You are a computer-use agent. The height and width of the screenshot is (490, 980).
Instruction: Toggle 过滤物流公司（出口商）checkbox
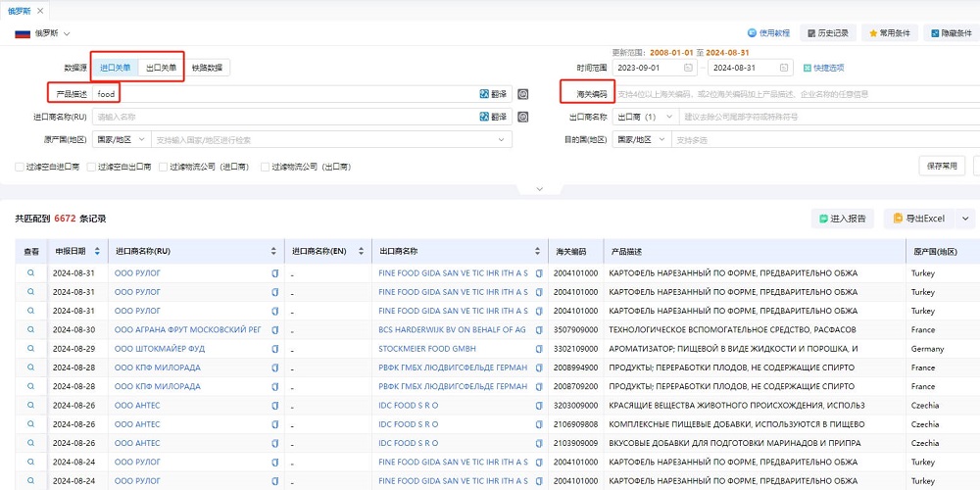coord(265,167)
